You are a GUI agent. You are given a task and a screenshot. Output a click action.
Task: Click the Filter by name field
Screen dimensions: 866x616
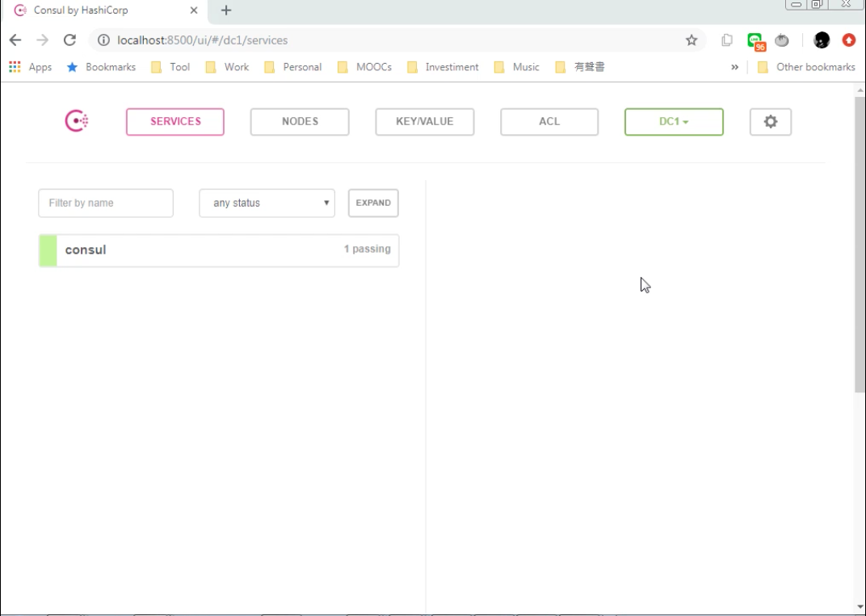106,203
